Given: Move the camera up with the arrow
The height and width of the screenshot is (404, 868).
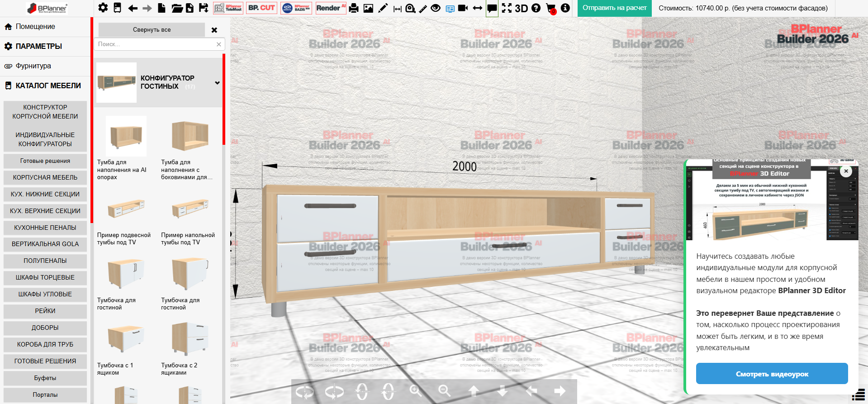Looking at the screenshot, I should pyautogui.click(x=474, y=391).
